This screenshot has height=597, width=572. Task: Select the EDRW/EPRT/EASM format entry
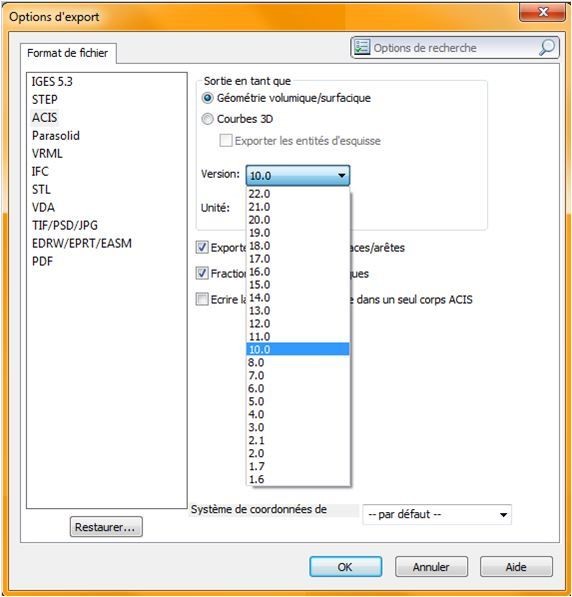click(x=82, y=243)
